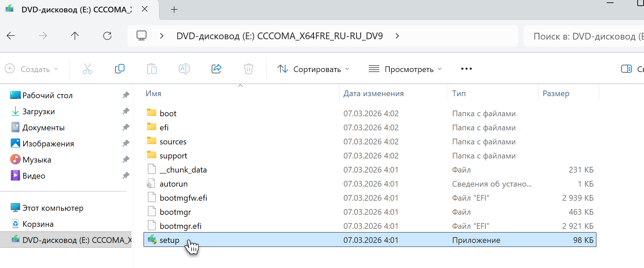
Task: Click the Paste clipboard icon
Action: pyautogui.click(x=152, y=69)
